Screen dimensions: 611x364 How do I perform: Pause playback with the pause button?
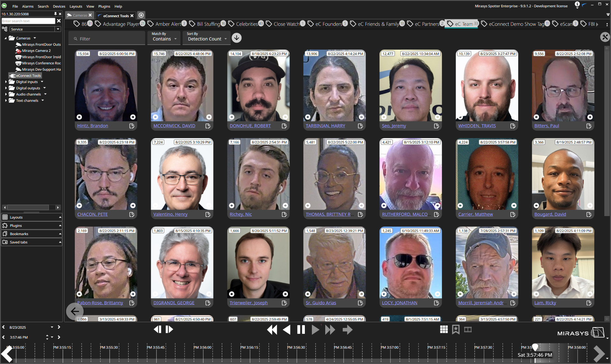pyautogui.click(x=301, y=330)
